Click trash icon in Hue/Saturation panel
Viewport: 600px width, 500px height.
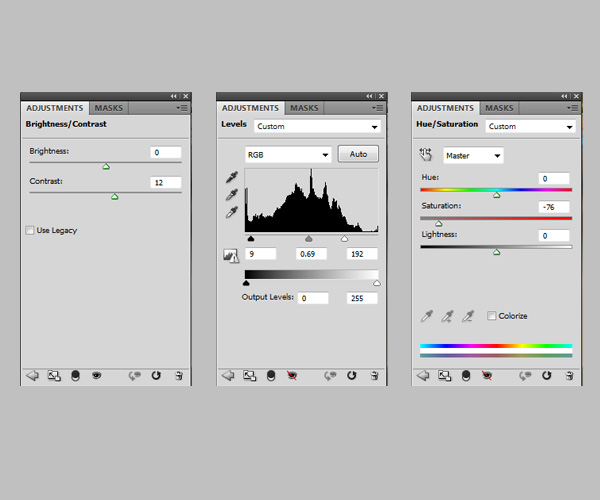click(x=569, y=376)
